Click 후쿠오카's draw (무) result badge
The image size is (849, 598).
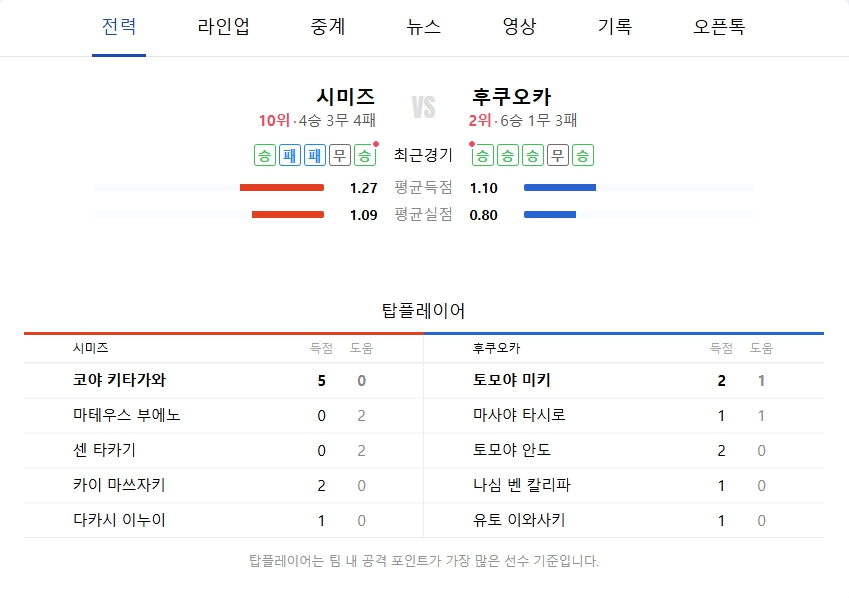pos(558,155)
